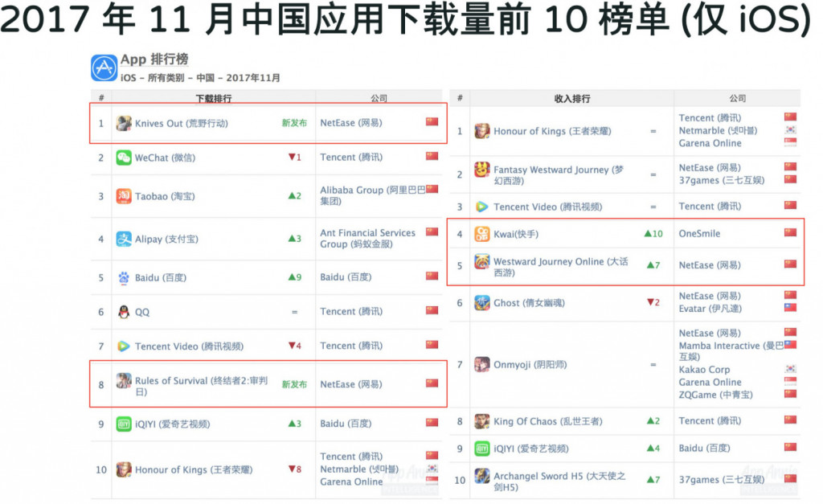This screenshot has width=823, height=504.
Task: Click the Alipay app icon
Action: click(124, 239)
